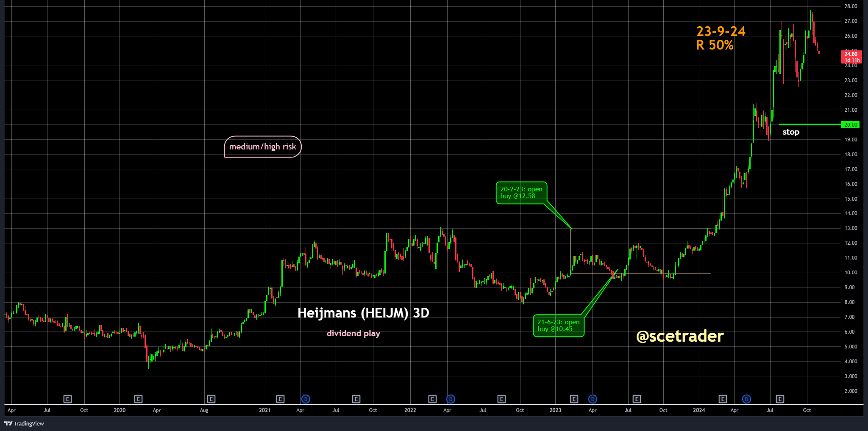The height and width of the screenshot is (431, 868).
Task: Click the 7.00 price axis label
Action: pos(851,317)
